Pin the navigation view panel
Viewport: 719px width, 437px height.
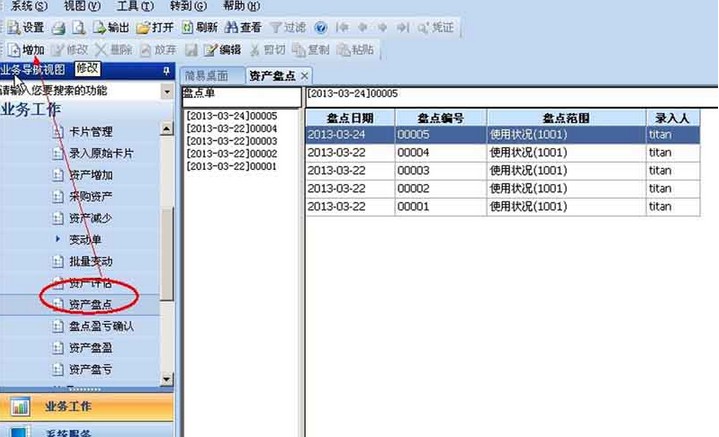pos(166,70)
